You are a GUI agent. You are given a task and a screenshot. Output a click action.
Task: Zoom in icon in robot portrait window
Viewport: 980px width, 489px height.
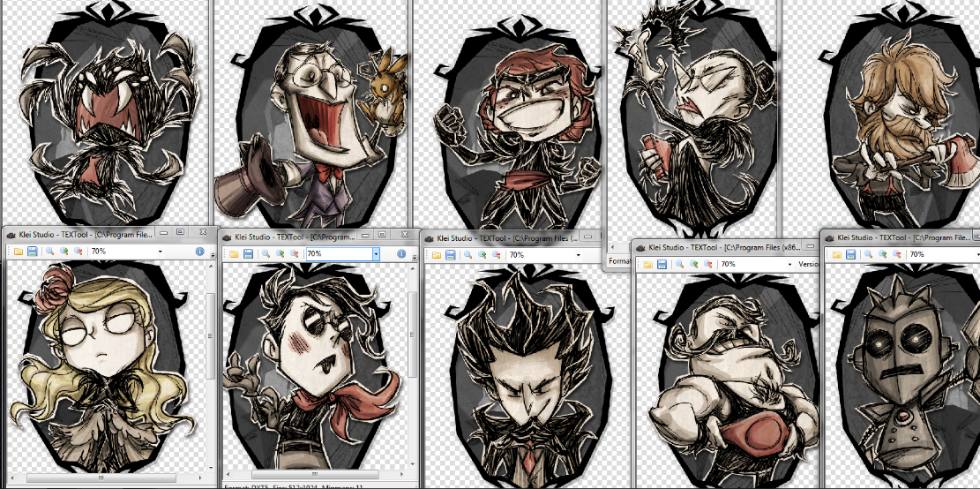point(882,254)
